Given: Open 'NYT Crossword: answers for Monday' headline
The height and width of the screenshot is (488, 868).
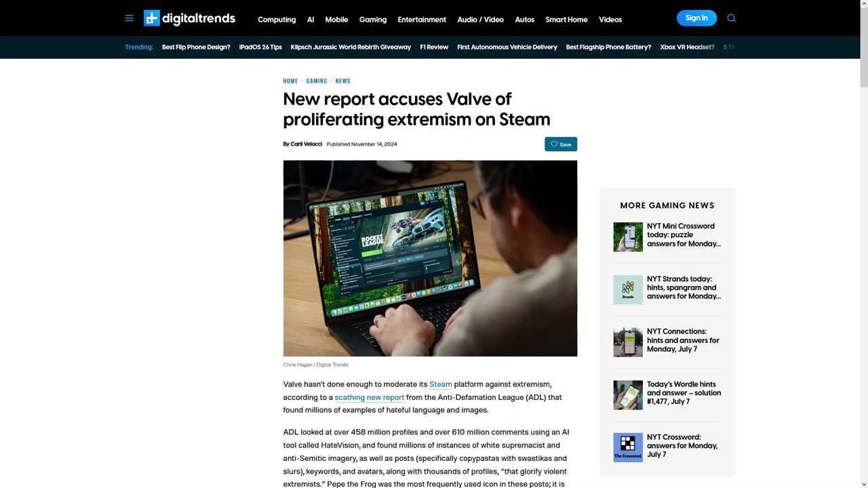Looking at the screenshot, I should coord(682,445).
